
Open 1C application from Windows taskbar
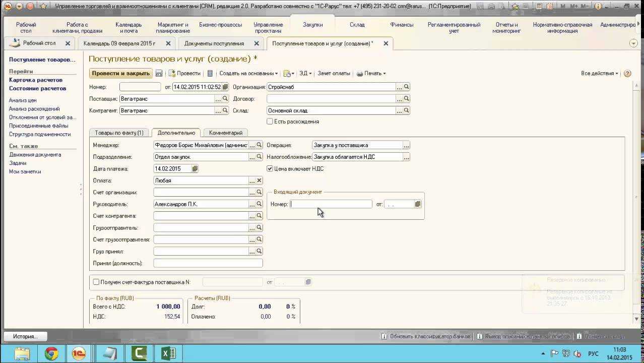click(x=79, y=353)
